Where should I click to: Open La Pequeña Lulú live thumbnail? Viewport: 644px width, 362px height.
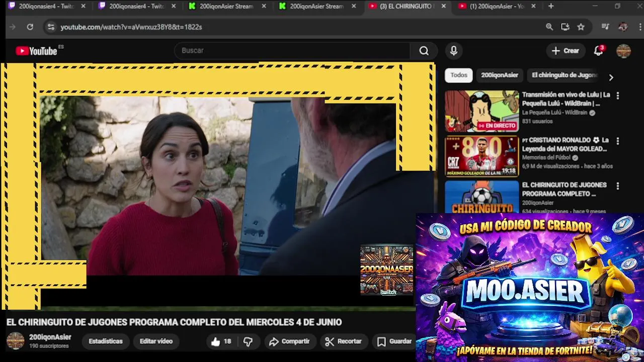pyautogui.click(x=481, y=111)
